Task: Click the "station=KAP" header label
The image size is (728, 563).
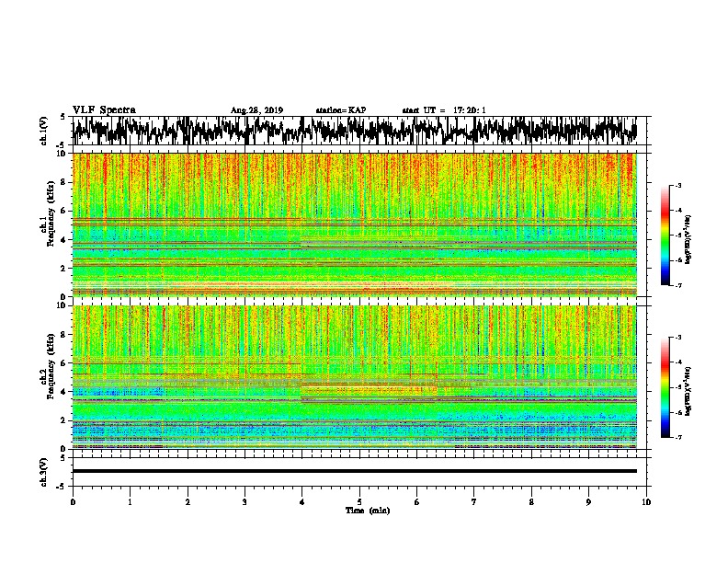Action: 341,110
